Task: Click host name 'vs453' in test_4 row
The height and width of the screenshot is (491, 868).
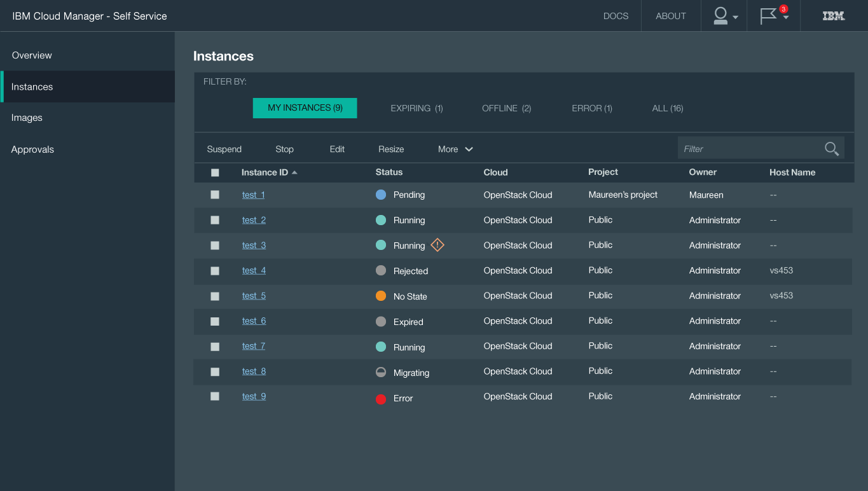Action: (782, 270)
